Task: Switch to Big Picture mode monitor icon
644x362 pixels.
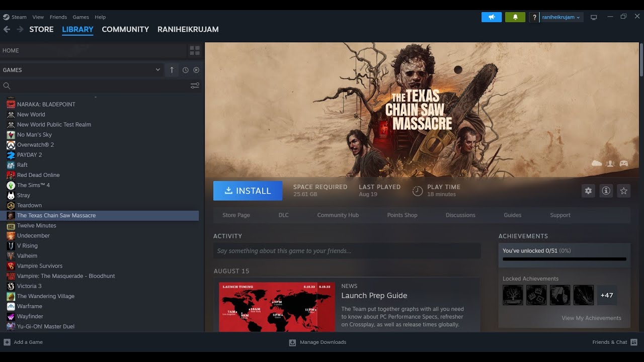Action: pos(594,17)
